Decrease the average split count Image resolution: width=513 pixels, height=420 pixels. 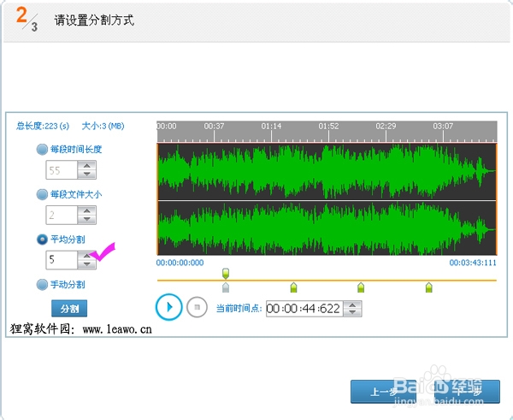86,264
